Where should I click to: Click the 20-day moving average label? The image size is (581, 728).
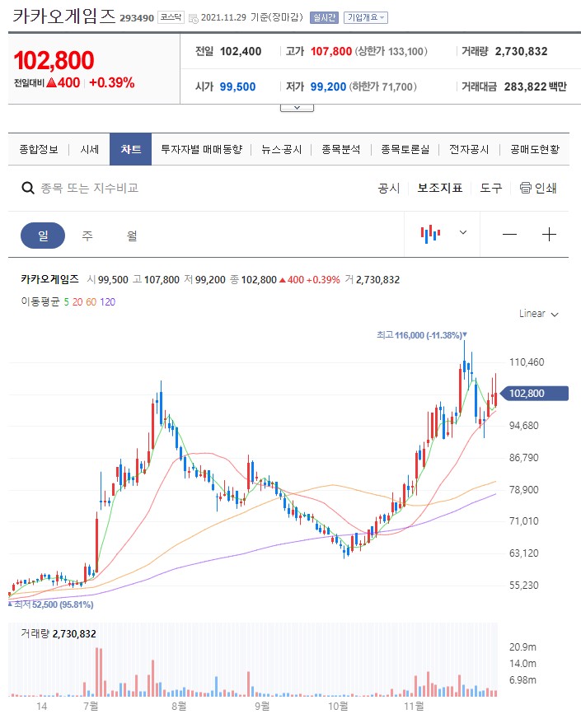(x=77, y=302)
